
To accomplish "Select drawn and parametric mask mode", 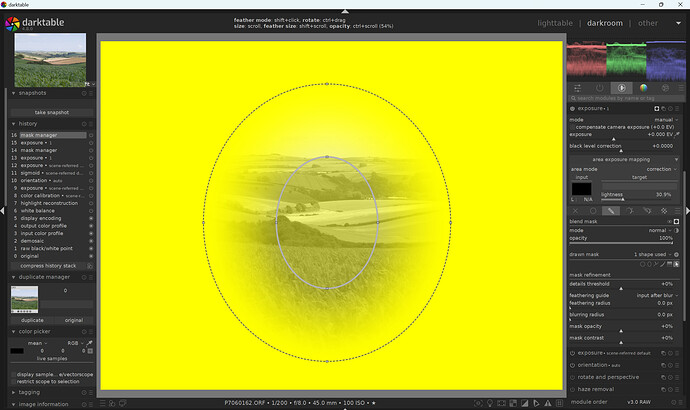I will click(647, 211).
